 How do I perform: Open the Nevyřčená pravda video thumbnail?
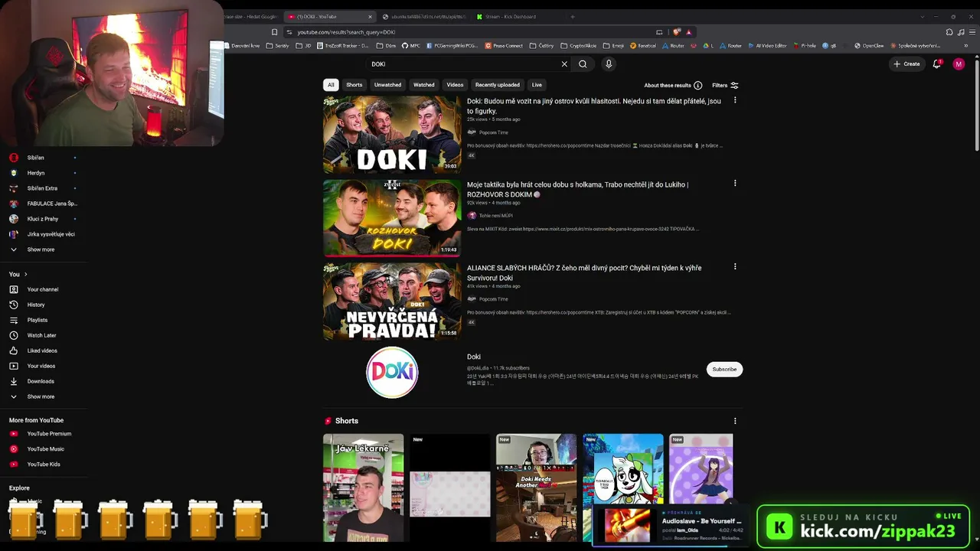tap(392, 302)
